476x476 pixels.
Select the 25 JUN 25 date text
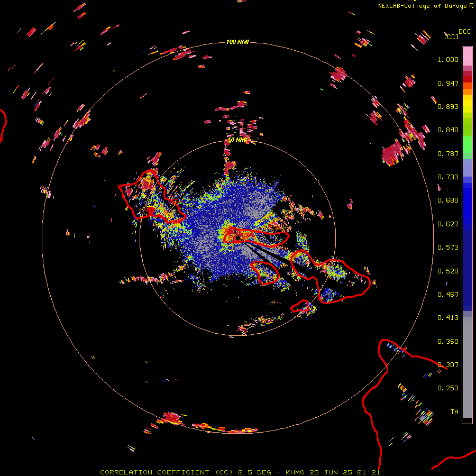(331, 472)
